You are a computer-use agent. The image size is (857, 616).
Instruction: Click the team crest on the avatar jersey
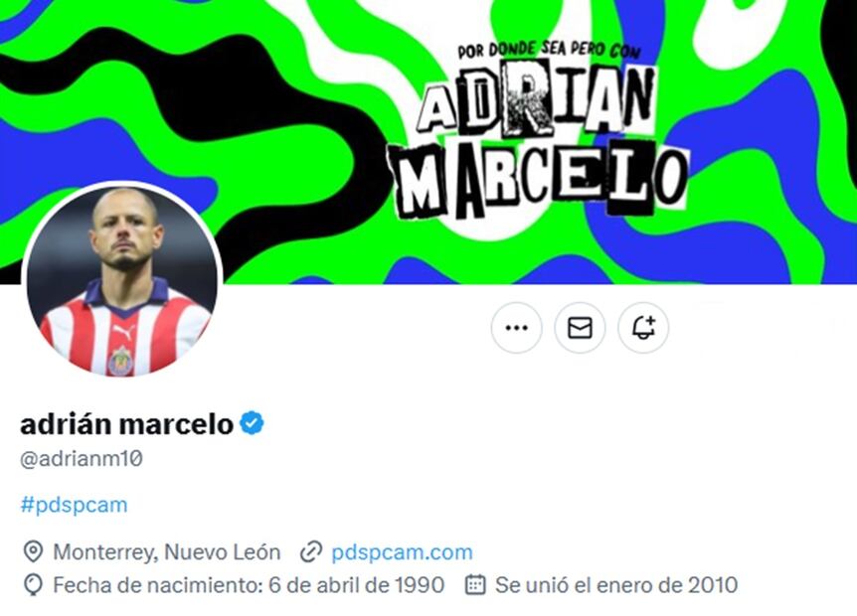click(120, 361)
